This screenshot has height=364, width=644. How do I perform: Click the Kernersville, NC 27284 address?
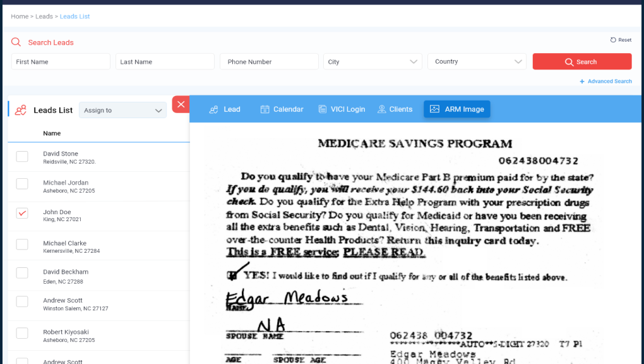[71, 251]
